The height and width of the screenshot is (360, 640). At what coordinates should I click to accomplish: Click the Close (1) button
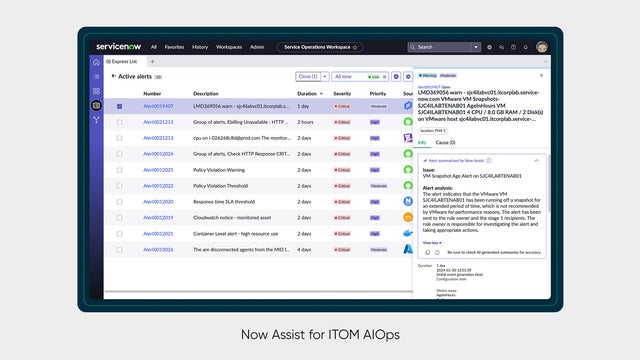(308, 77)
